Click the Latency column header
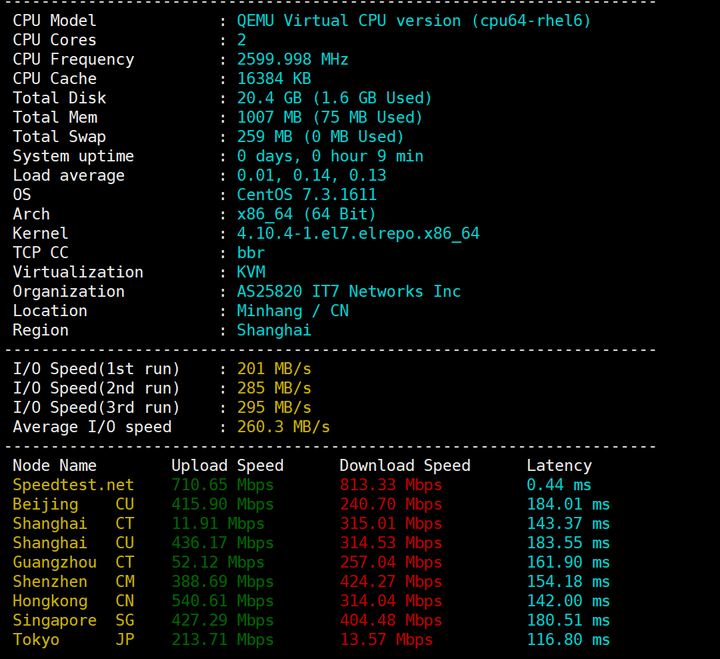The height and width of the screenshot is (659, 720). [559, 465]
